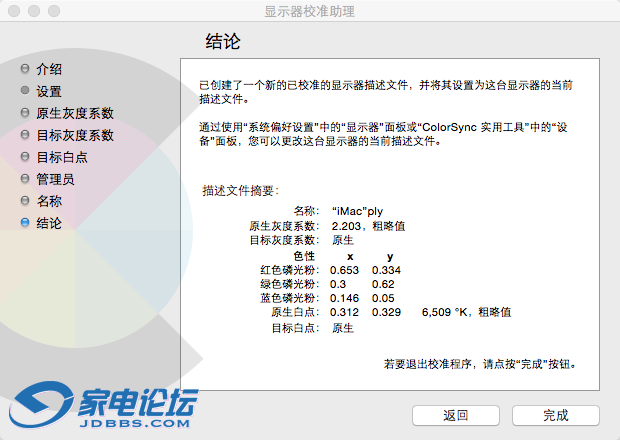Select the 原生灰度系数 step bullet
This screenshot has height=440, width=620.
click(x=25, y=113)
